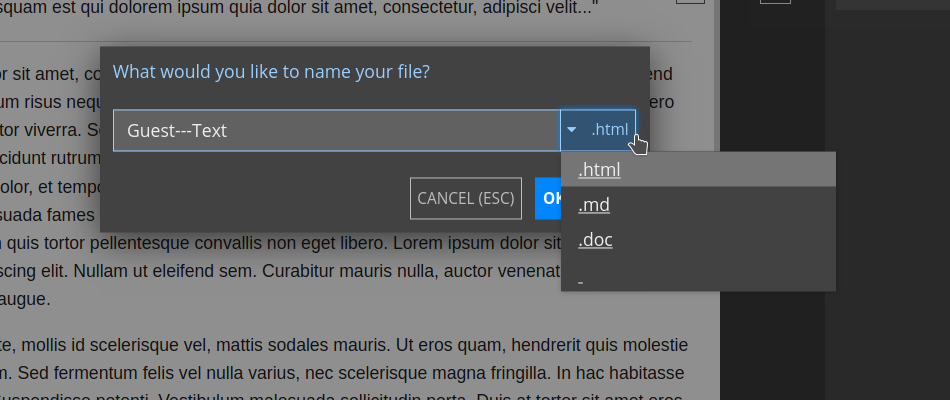Click the CANCEL (ESC) button
This screenshot has width=950, height=400.
(466, 198)
